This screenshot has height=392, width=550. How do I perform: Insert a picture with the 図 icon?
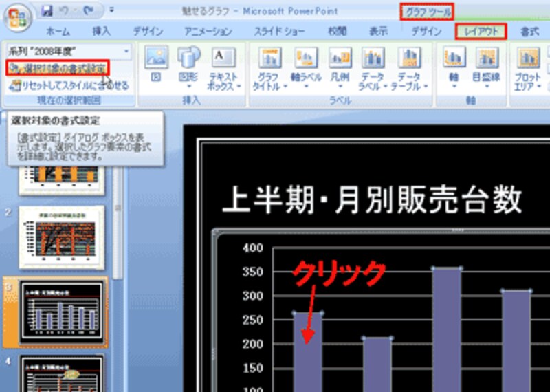[x=156, y=64]
